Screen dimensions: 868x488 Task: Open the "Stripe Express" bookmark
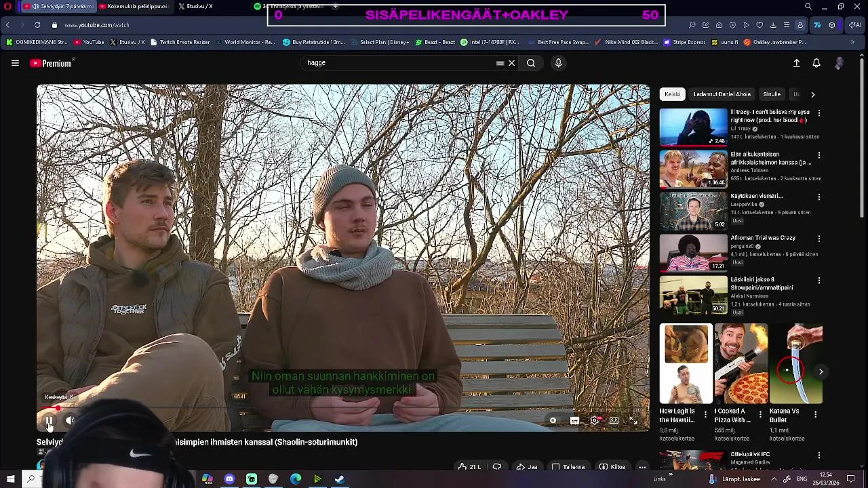click(x=685, y=42)
